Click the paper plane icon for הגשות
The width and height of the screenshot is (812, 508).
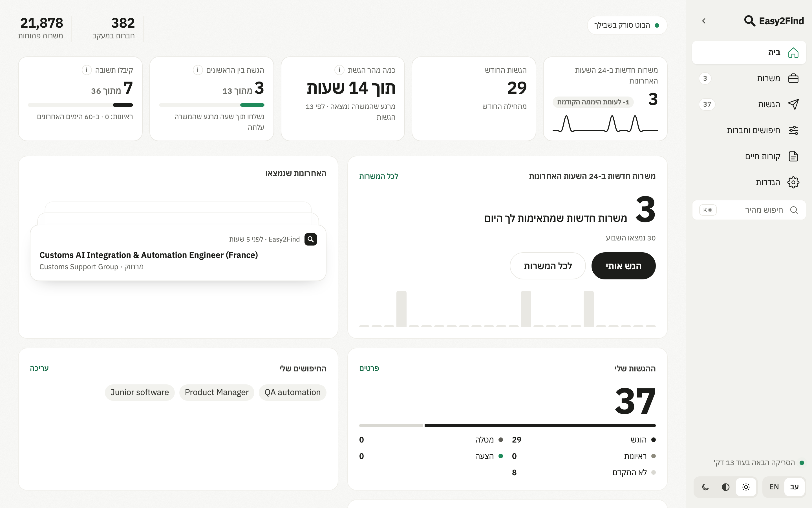[793, 104]
